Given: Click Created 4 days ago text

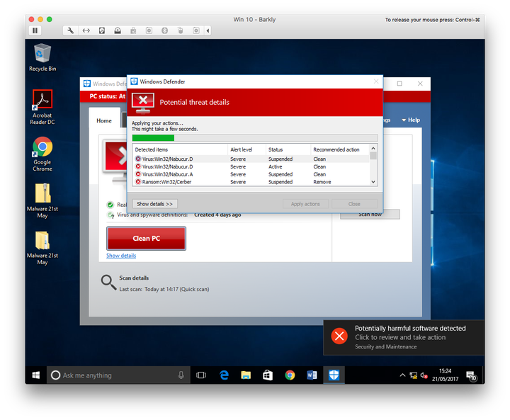Looking at the screenshot, I should [x=217, y=215].
